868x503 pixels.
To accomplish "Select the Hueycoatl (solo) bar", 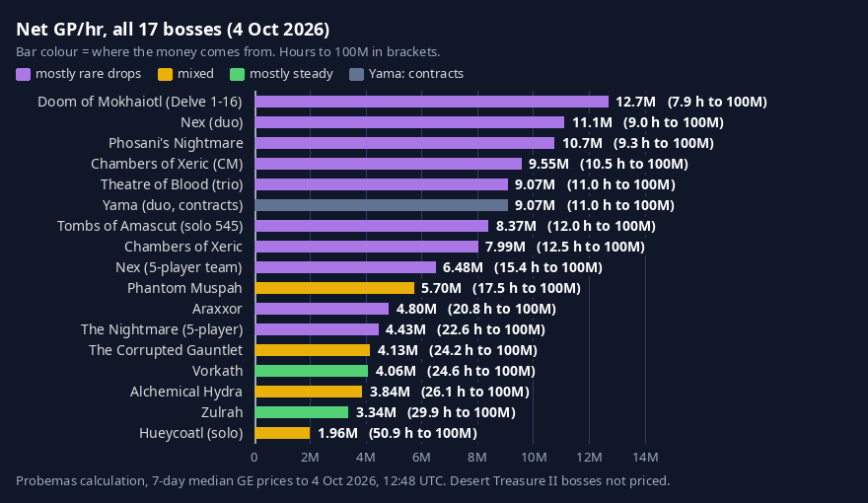I will (282, 433).
